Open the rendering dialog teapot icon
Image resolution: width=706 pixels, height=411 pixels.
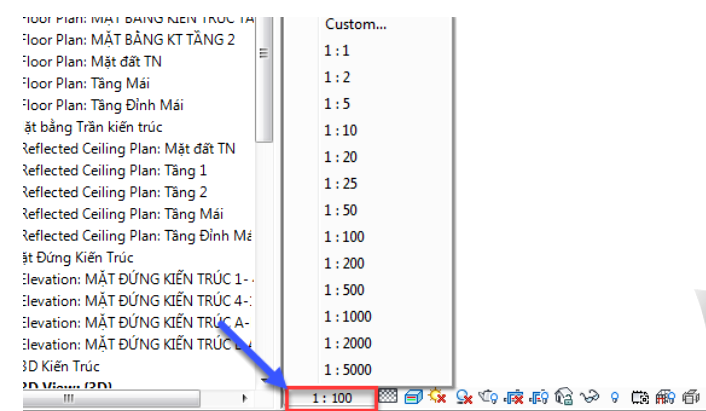[490, 398]
